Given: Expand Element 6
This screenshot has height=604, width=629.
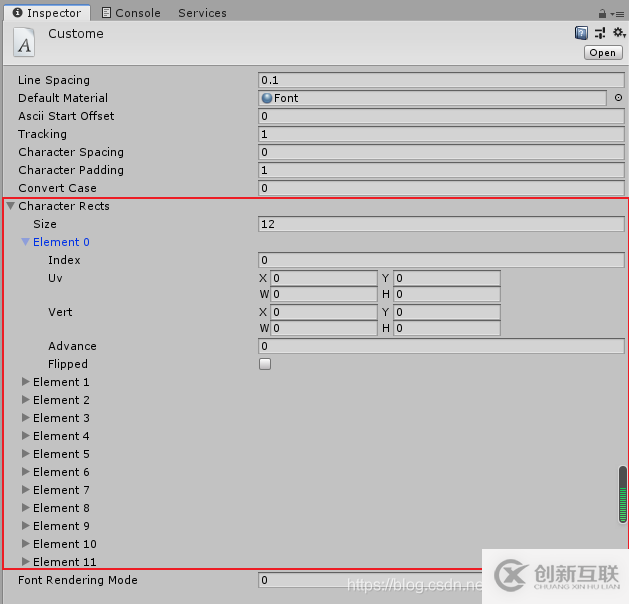Looking at the screenshot, I should 25,472.
